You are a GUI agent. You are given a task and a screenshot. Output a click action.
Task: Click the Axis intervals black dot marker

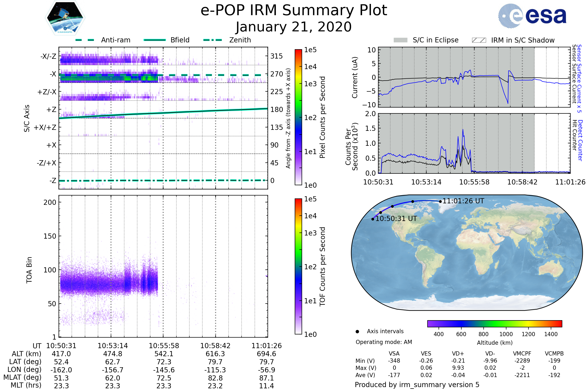pos(357,332)
